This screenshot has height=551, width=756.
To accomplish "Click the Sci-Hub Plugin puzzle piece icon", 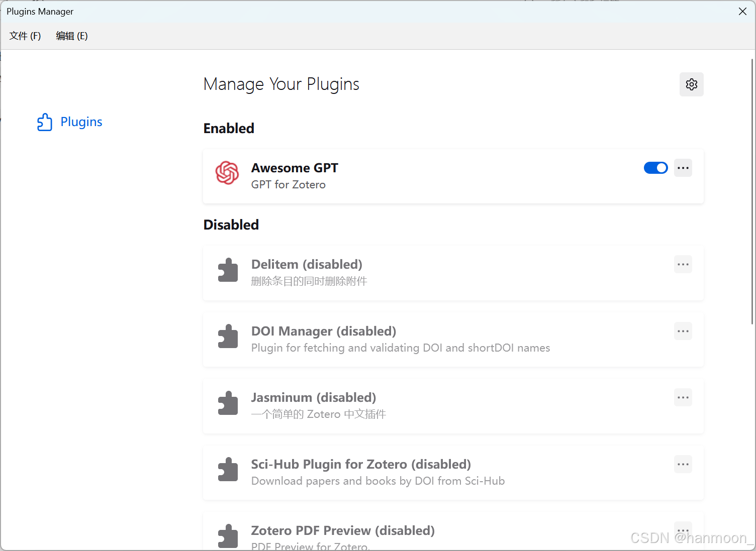I will coord(228,469).
